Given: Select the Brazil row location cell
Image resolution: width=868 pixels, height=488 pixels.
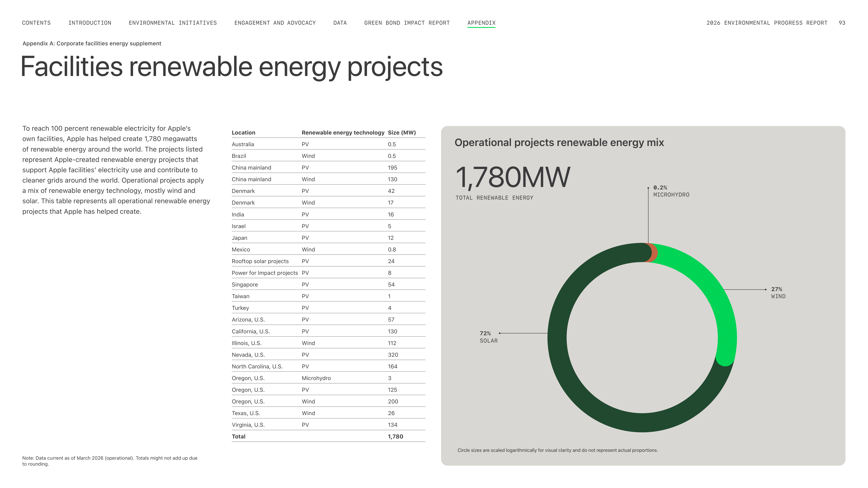Looking at the screenshot, I should coord(239,156).
